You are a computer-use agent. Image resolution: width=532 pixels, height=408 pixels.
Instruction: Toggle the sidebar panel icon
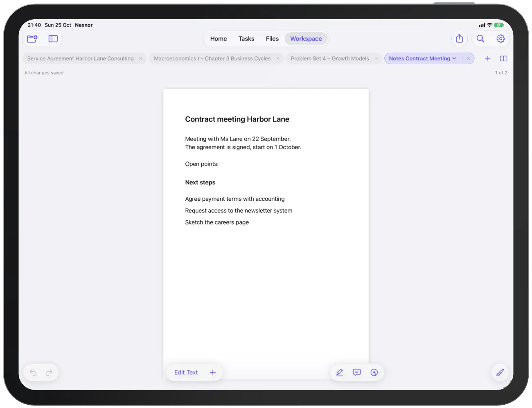[x=53, y=39]
